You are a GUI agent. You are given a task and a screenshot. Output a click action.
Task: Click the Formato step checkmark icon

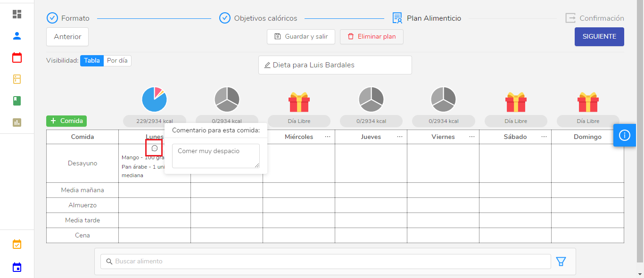[x=52, y=18]
